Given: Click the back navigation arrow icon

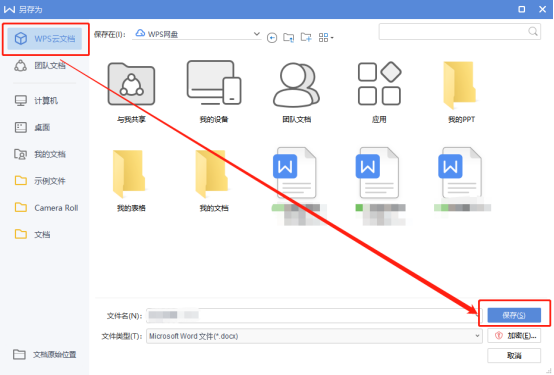Looking at the screenshot, I should click(272, 37).
